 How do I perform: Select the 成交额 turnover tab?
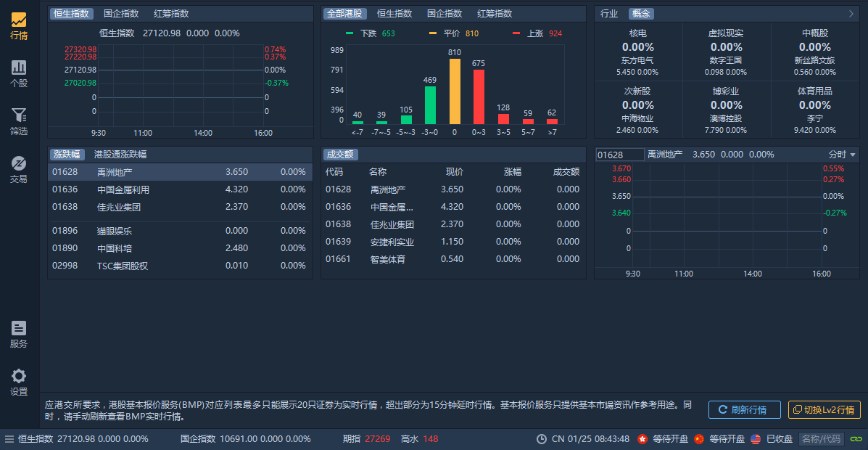340,155
